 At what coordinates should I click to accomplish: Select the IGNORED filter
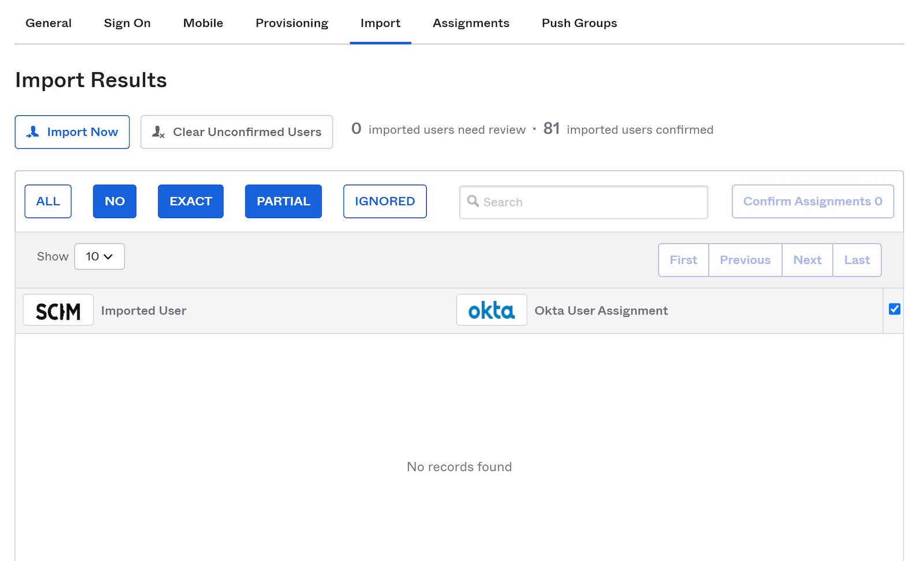tap(384, 201)
